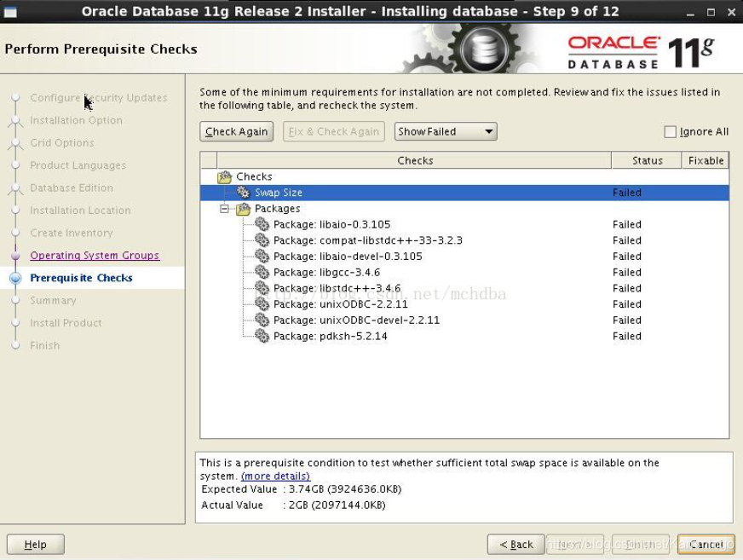Close the installer window
The image size is (743, 560).
(731, 13)
